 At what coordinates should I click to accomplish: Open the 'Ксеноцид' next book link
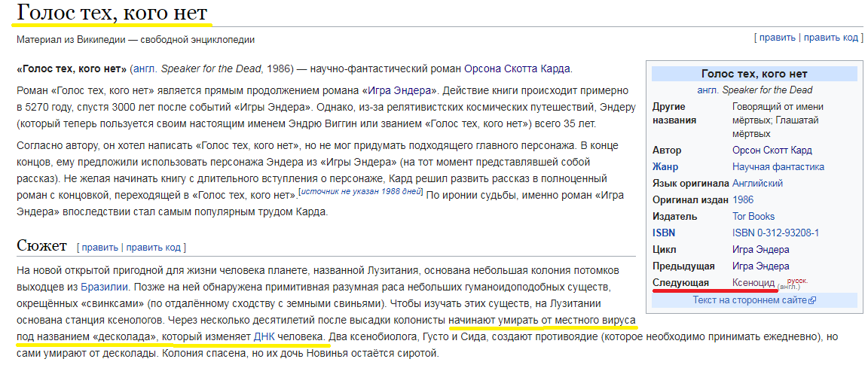point(753,283)
